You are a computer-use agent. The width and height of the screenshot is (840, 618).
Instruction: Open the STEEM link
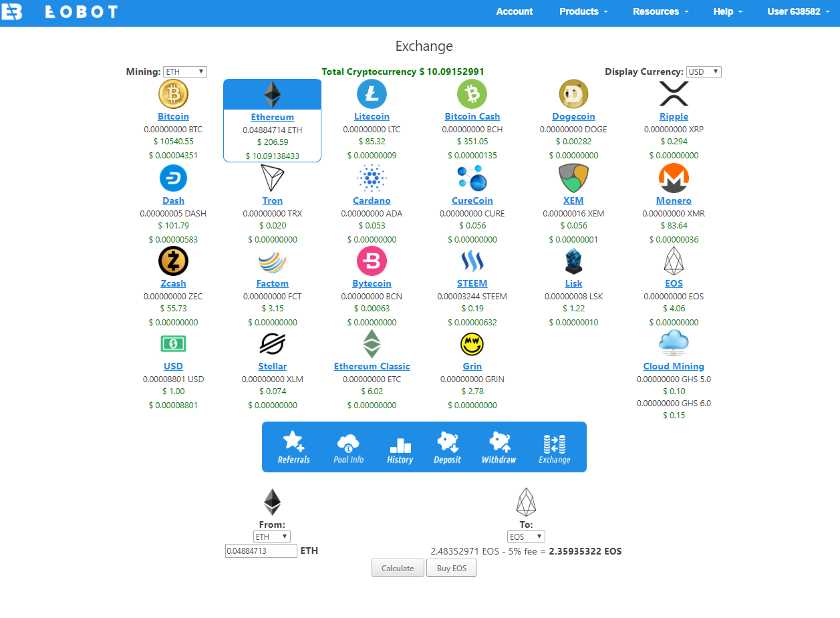472,284
